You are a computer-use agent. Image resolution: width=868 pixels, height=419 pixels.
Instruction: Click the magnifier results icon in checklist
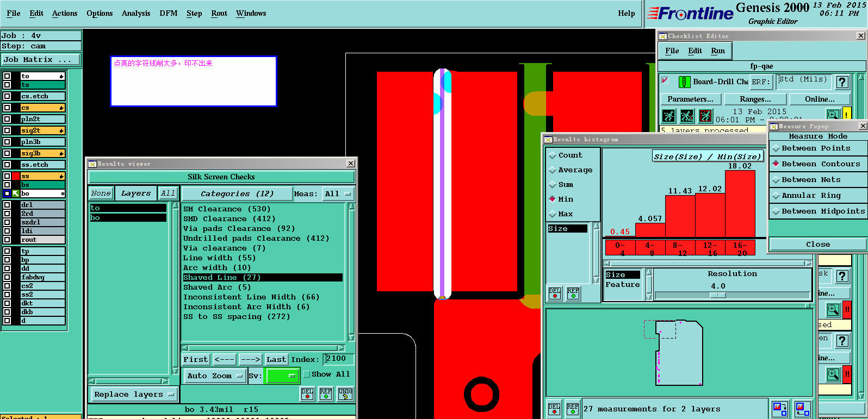point(833,115)
